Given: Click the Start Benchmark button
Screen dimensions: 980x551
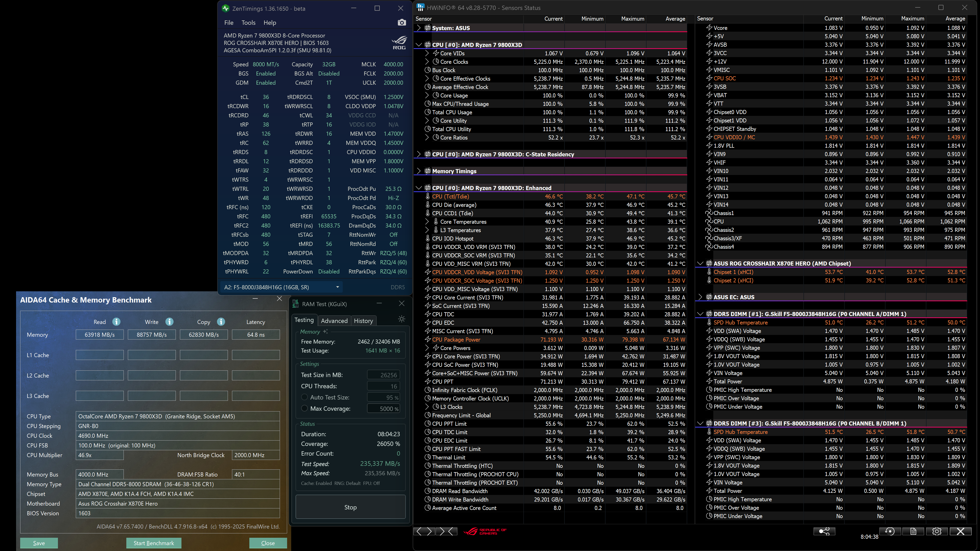Looking at the screenshot, I should pos(154,543).
